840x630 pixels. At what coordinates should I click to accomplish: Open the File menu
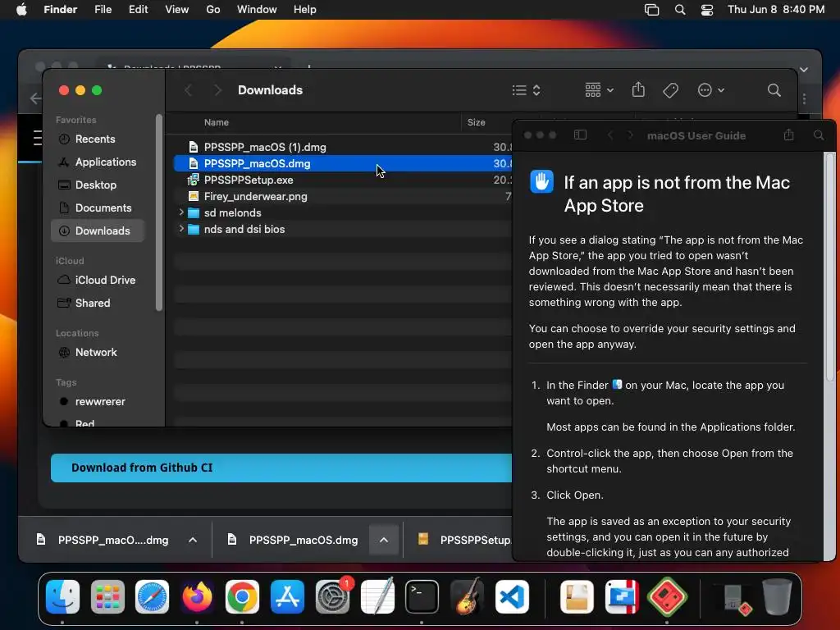tap(103, 10)
